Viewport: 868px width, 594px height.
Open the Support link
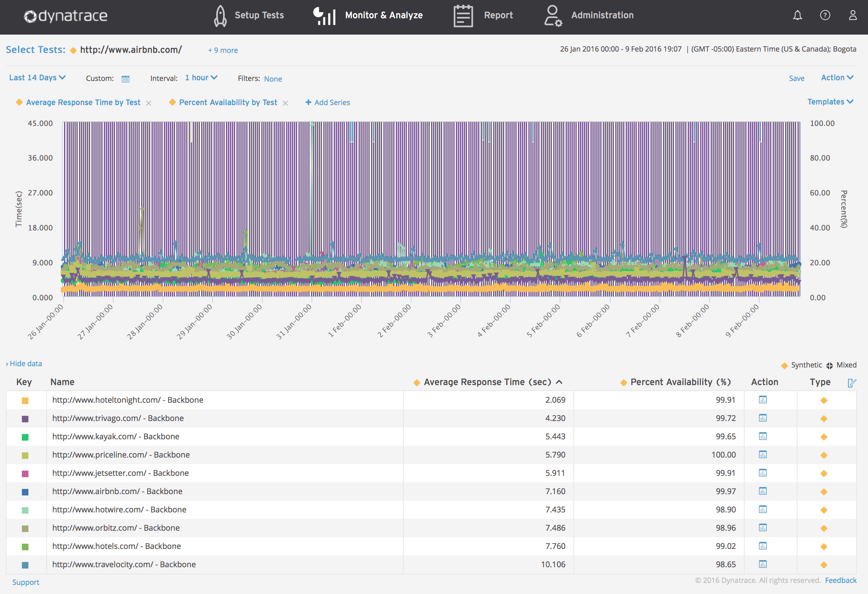26,583
